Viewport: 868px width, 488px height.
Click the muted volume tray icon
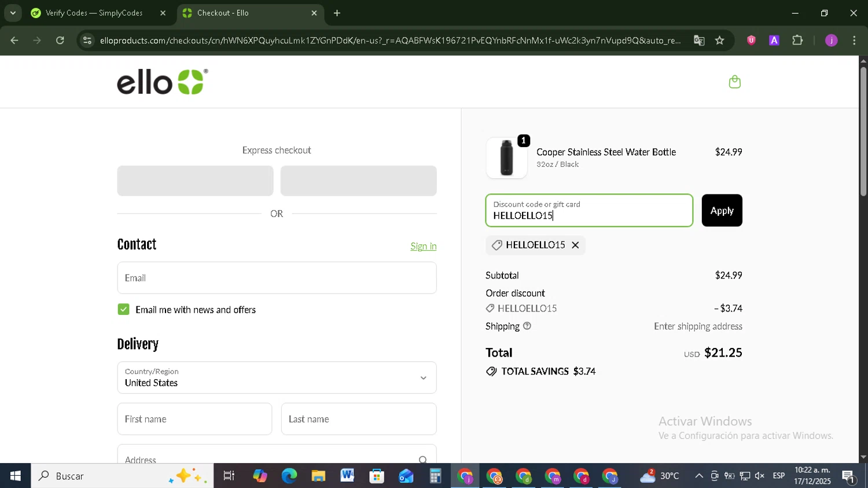(x=760, y=476)
